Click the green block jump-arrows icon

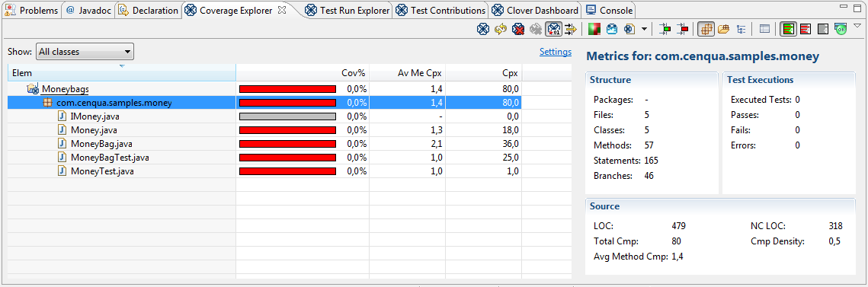(665, 29)
